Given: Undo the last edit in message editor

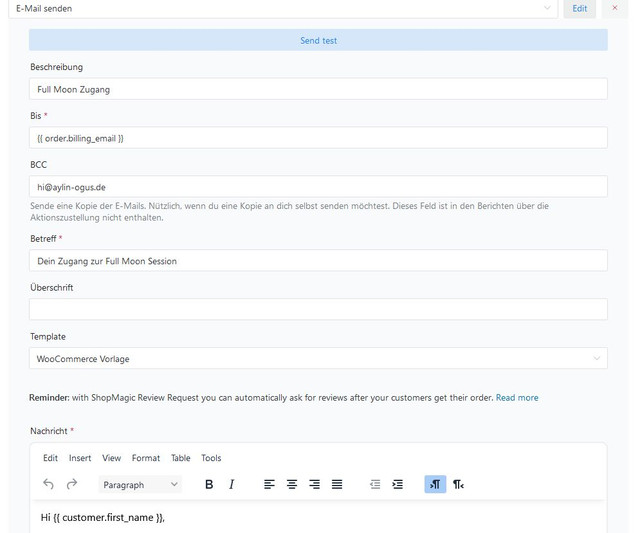Looking at the screenshot, I should (48, 484).
